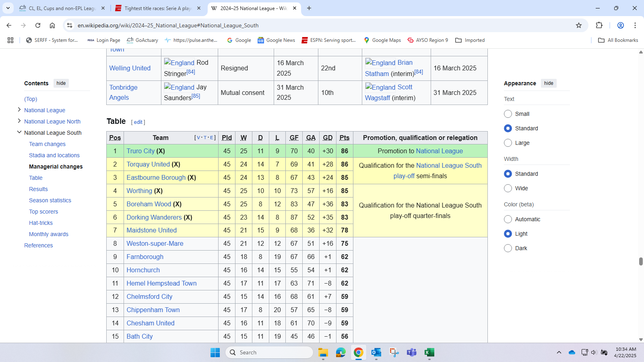Select Small text size
Image resolution: width=644 pixels, height=362 pixels.
508,114
